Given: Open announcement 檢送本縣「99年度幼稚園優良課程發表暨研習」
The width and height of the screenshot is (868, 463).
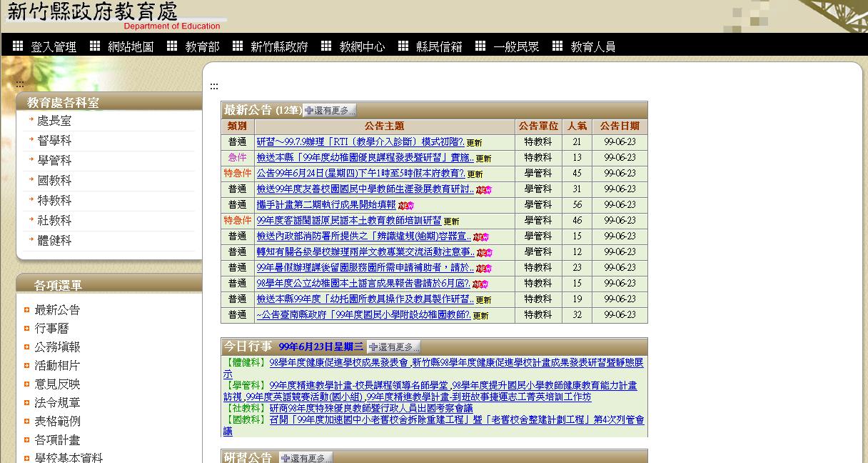Looking at the screenshot, I should pos(365,157).
